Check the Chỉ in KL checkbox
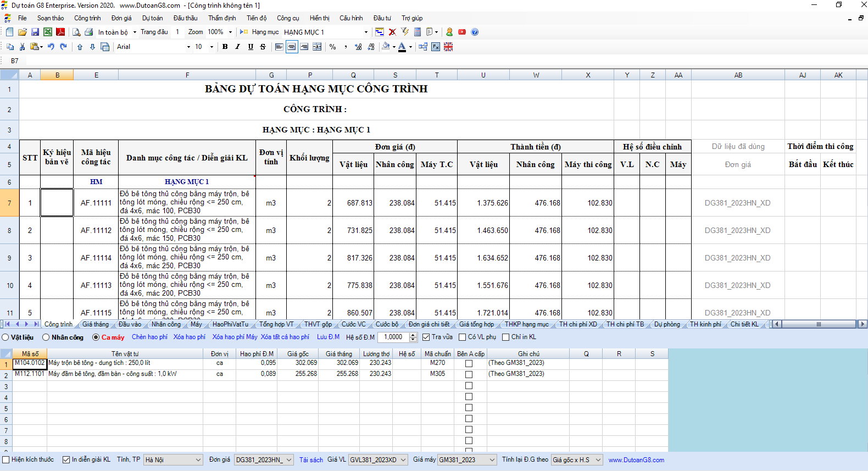This screenshot has width=868, height=471. [x=505, y=337]
